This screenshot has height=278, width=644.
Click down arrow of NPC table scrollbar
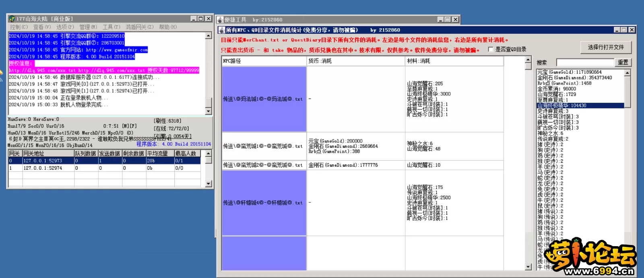tap(528, 267)
